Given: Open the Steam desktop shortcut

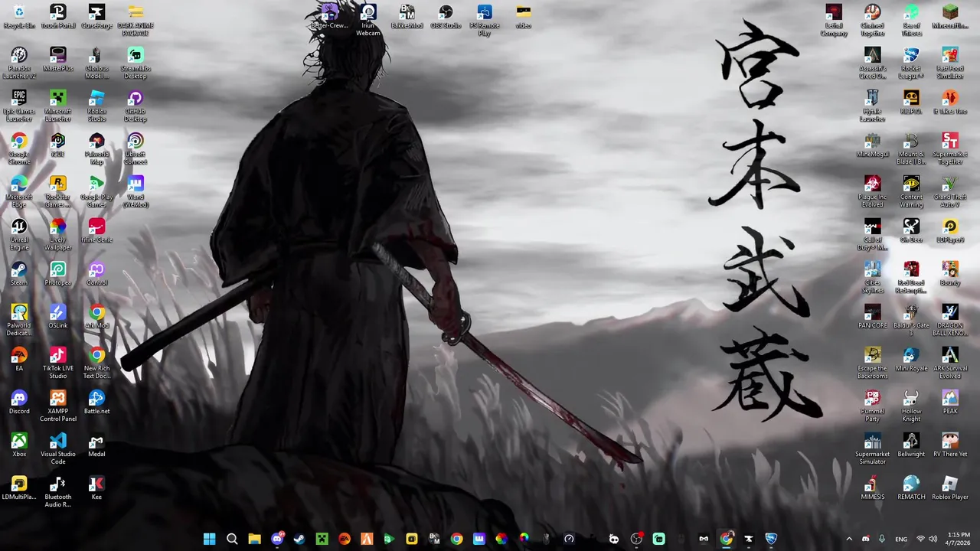Looking at the screenshot, I should [x=19, y=274].
